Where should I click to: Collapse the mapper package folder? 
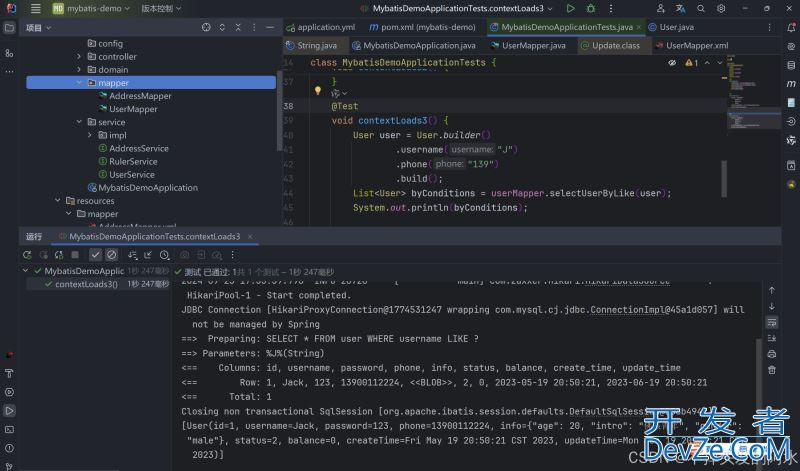[79, 83]
